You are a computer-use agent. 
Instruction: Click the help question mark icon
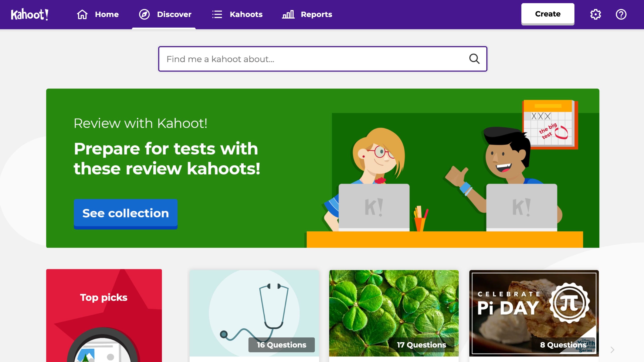coord(621,14)
